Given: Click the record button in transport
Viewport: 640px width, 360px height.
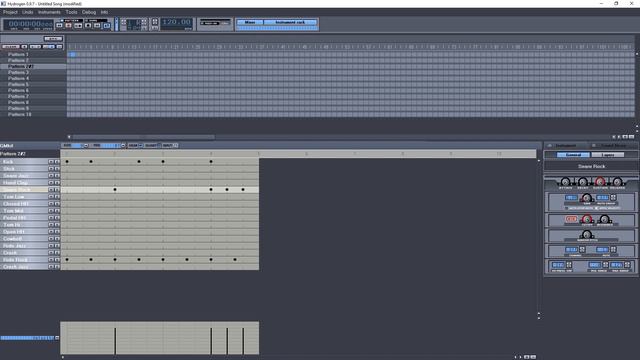Looking at the screenshot, I should (68, 25).
